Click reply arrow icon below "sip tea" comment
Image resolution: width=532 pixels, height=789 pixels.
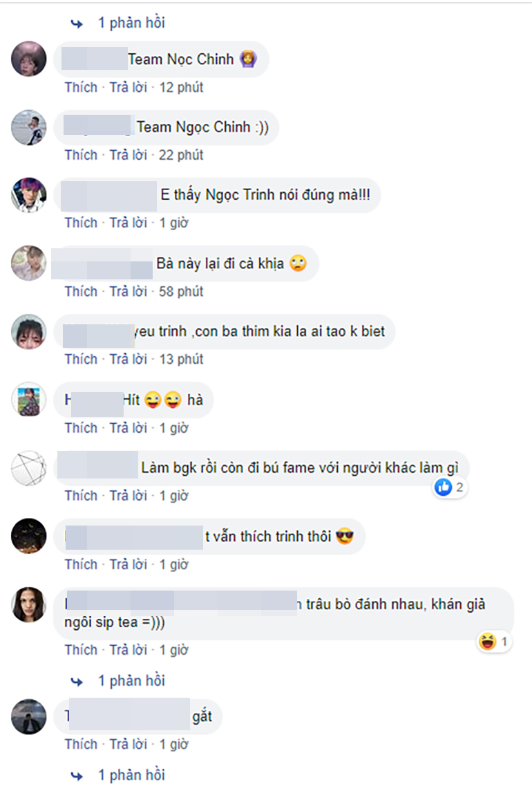click(77, 681)
